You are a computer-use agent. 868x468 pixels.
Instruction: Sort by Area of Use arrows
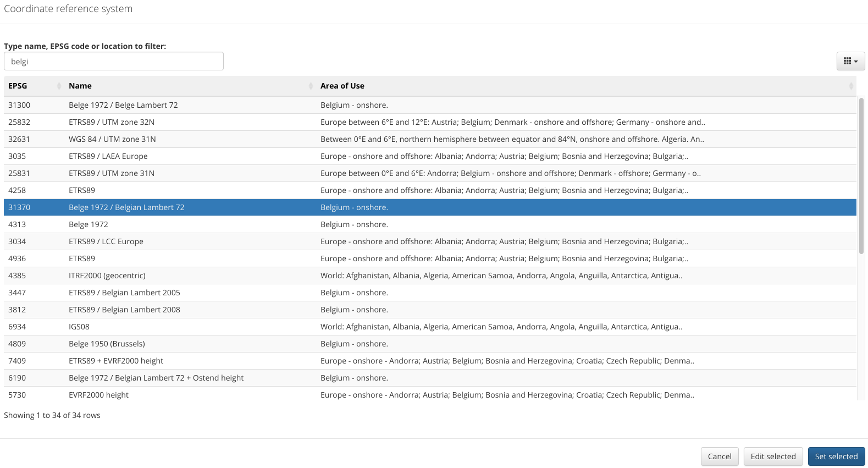point(851,86)
